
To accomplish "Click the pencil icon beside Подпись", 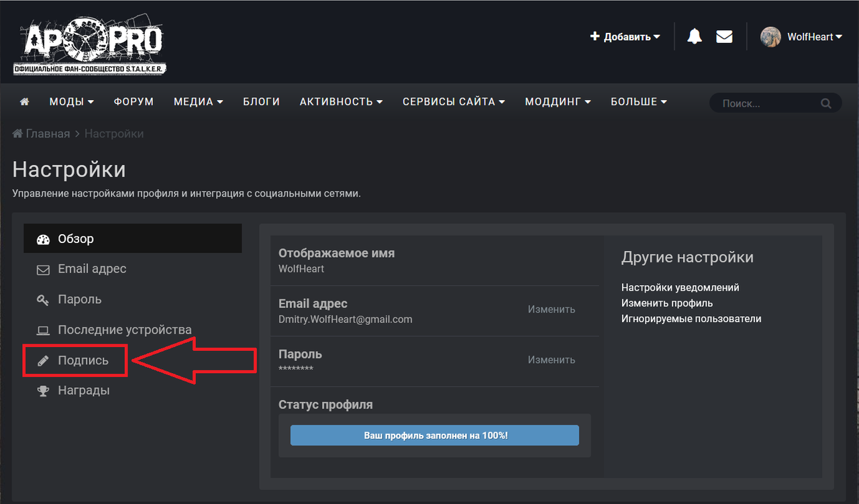I will (x=43, y=361).
